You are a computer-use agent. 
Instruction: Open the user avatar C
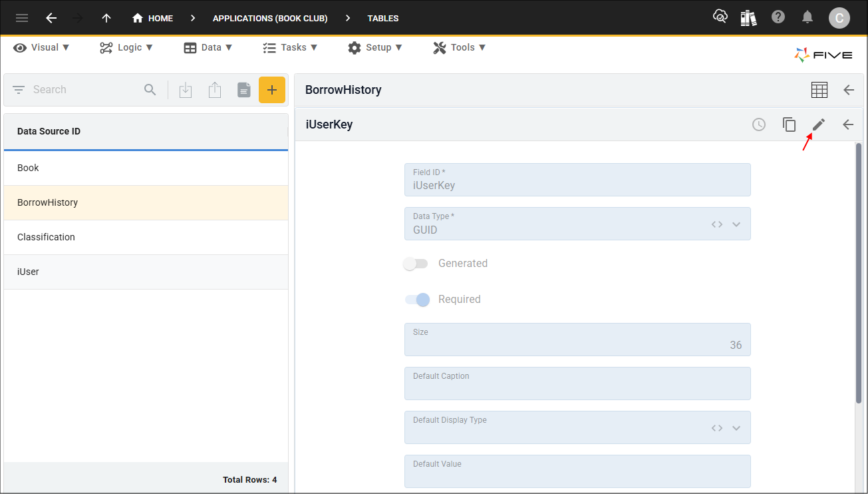(x=839, y=18)
